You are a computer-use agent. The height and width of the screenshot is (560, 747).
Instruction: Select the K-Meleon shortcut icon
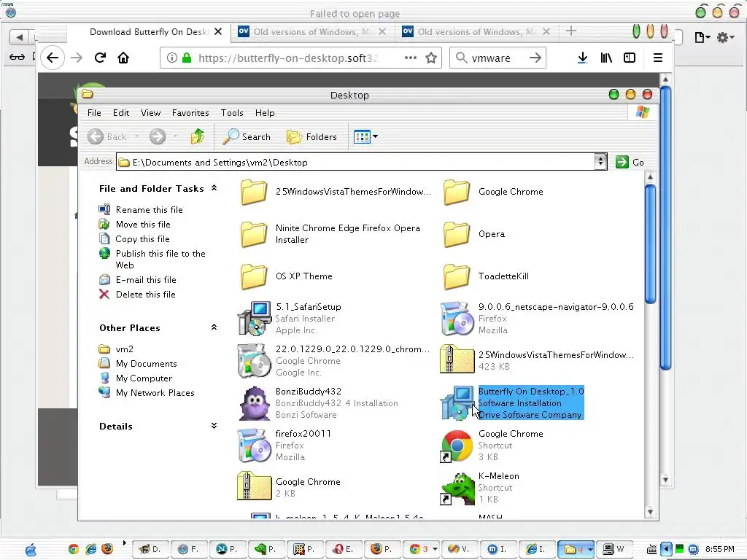pos(457,488)
